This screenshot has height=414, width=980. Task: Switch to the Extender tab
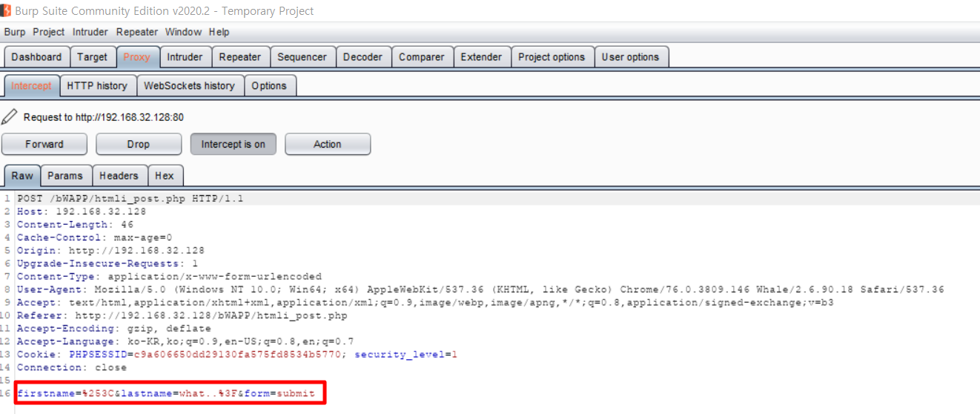[x=481, y=57]
